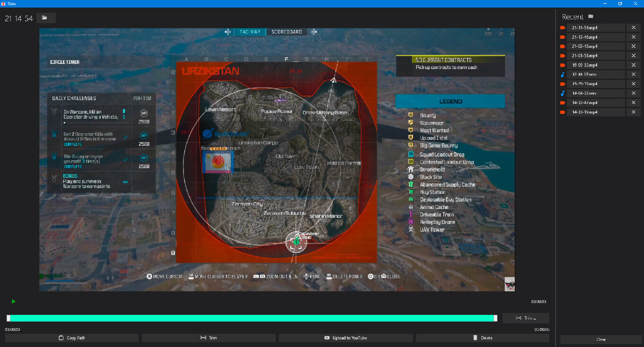Click the bottom Trim button beside Copy Path
This screenshot has width=644, height=347.
coord(209,338)
